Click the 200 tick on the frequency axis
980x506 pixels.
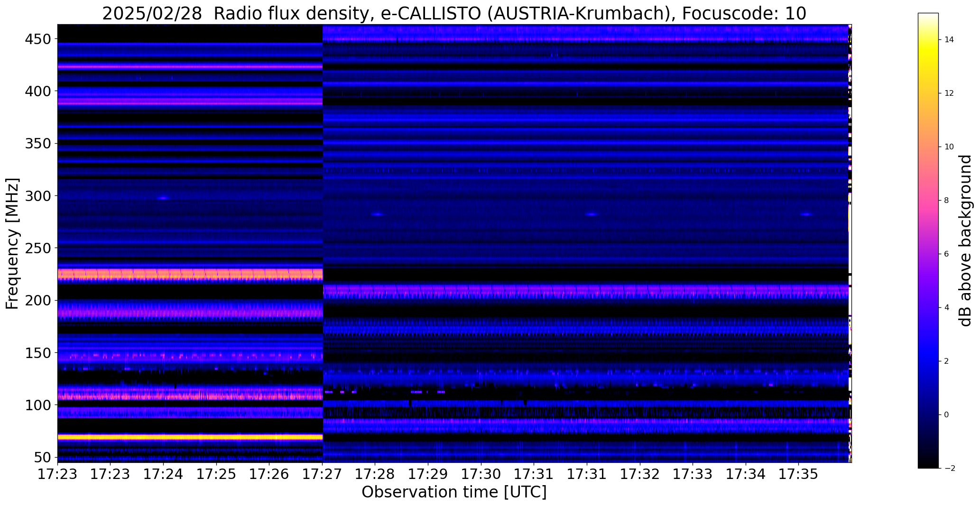tap(37, 300)
